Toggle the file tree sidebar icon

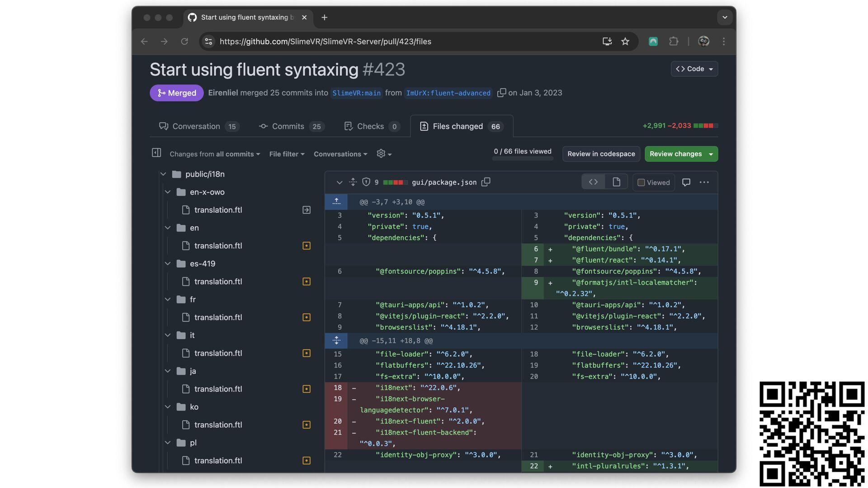tap(156, 153)
